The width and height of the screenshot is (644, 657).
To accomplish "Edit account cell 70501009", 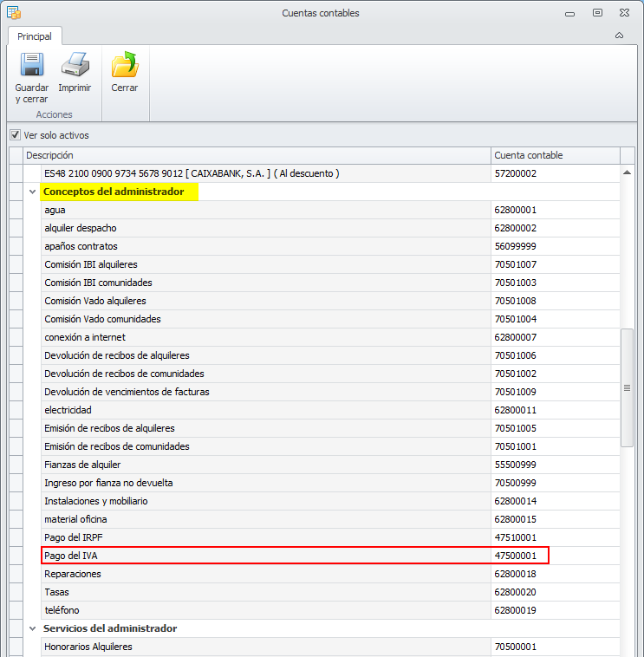I will [x=556, y=392].
